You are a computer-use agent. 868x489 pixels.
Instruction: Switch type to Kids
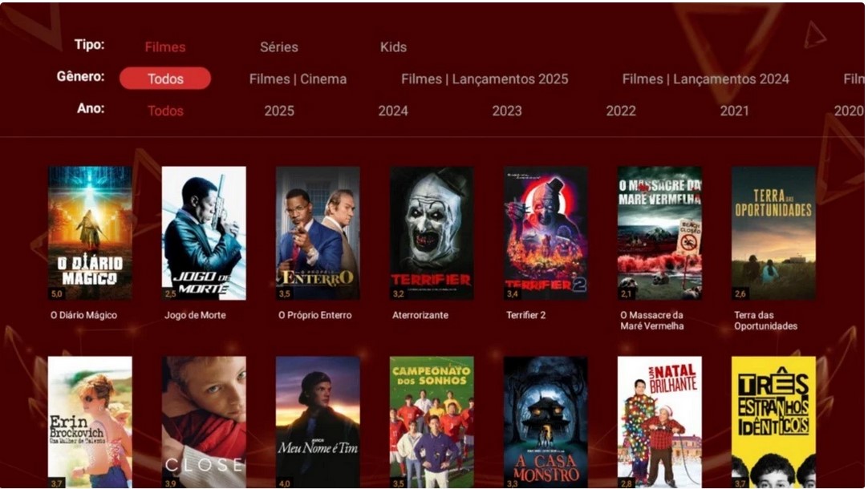click(393, 47)
